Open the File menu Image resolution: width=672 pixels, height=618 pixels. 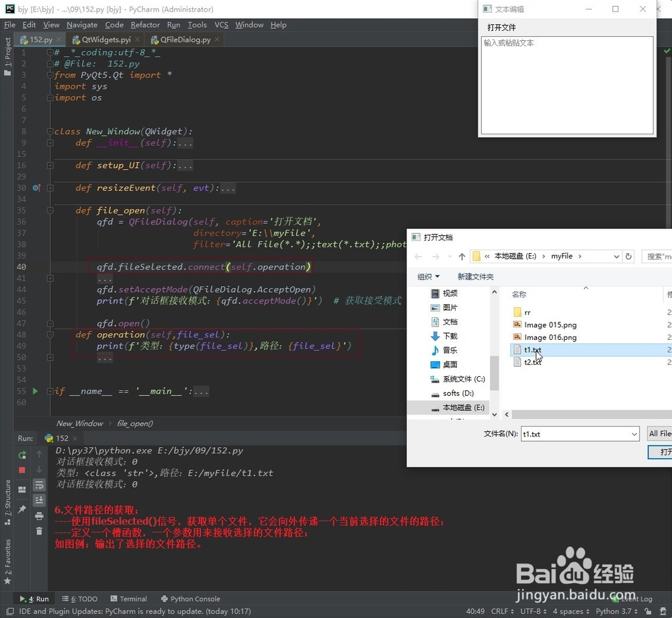click(x=9, y=25)
